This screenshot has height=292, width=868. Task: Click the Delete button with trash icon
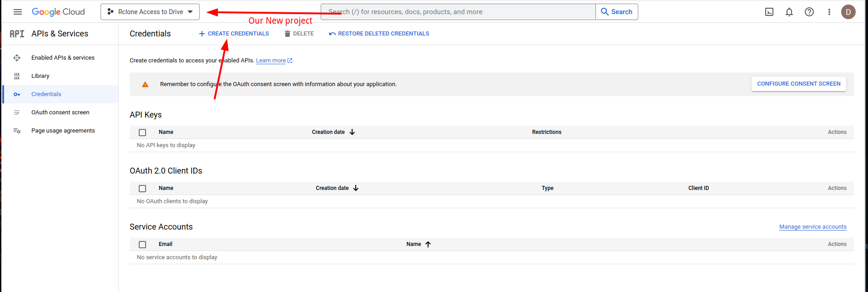(x=299, y=34)
